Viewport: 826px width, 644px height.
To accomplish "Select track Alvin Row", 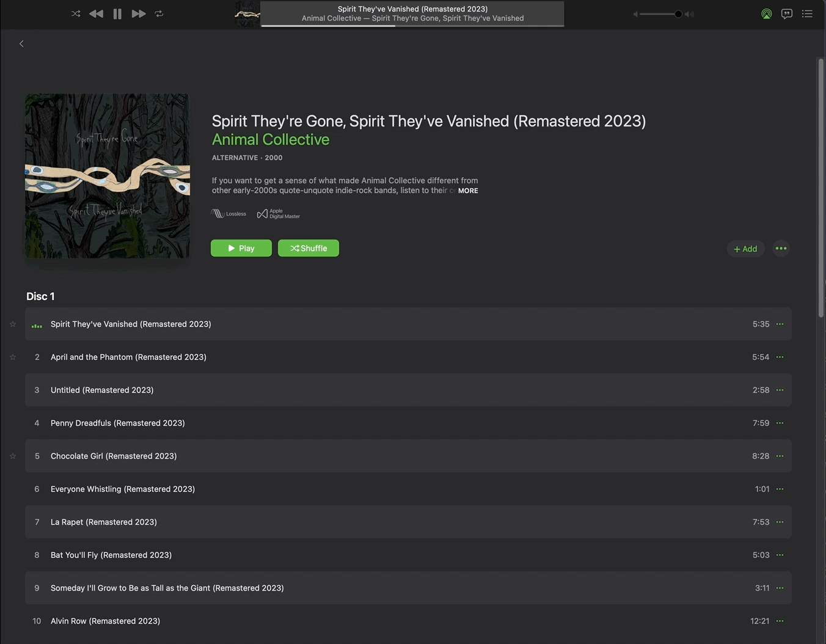I will click(x=408, y=621).
